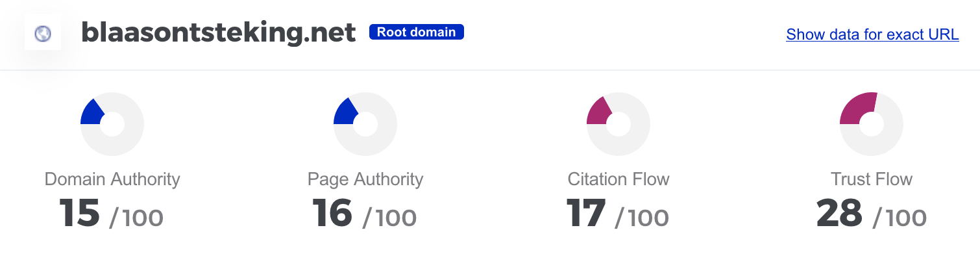Click the blue segment of Domain Authority chart
Screen dimensions: 980x256
91,112
